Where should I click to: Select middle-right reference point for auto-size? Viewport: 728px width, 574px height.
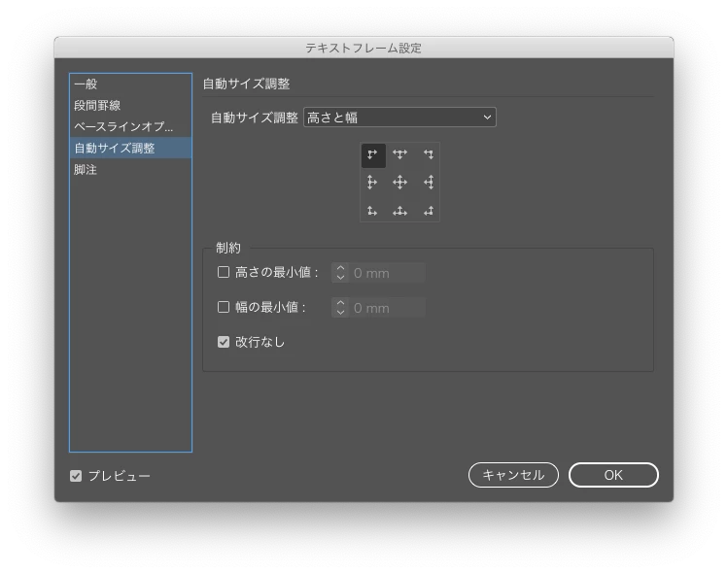428,183
